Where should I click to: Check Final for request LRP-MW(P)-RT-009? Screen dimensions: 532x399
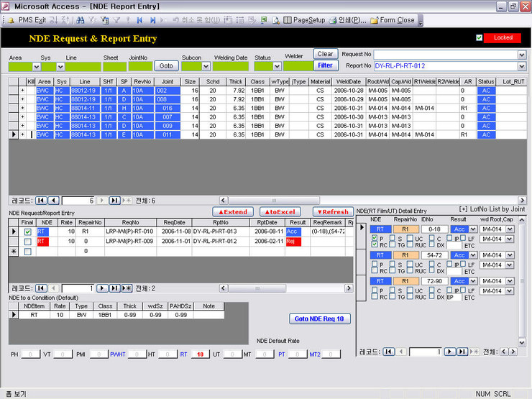pyautogui.click(x=28, y=242)
